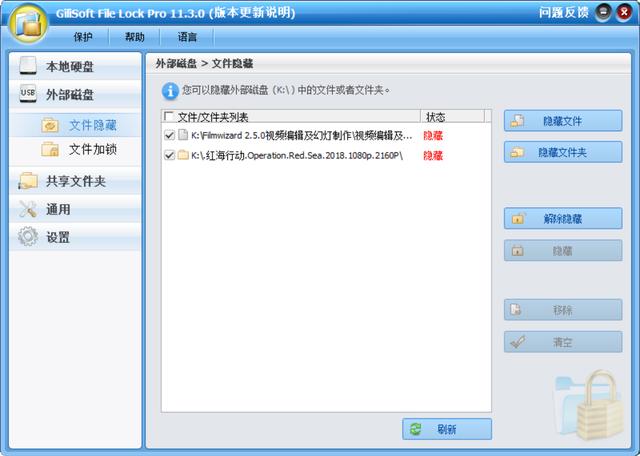This screenshot has width=640, height=456.
Task: Click the 隐藏文件夹 button
Action: [563, 152]
